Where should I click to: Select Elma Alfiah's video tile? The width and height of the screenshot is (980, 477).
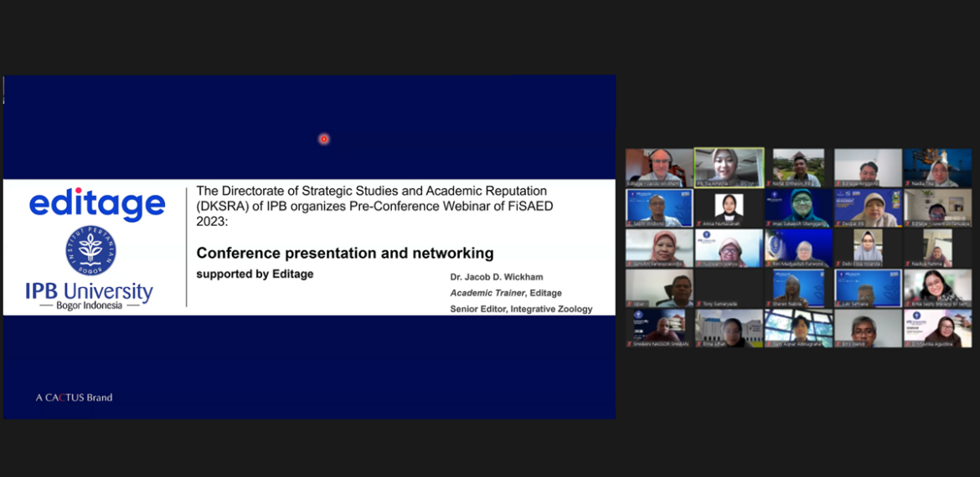point(729,328)
